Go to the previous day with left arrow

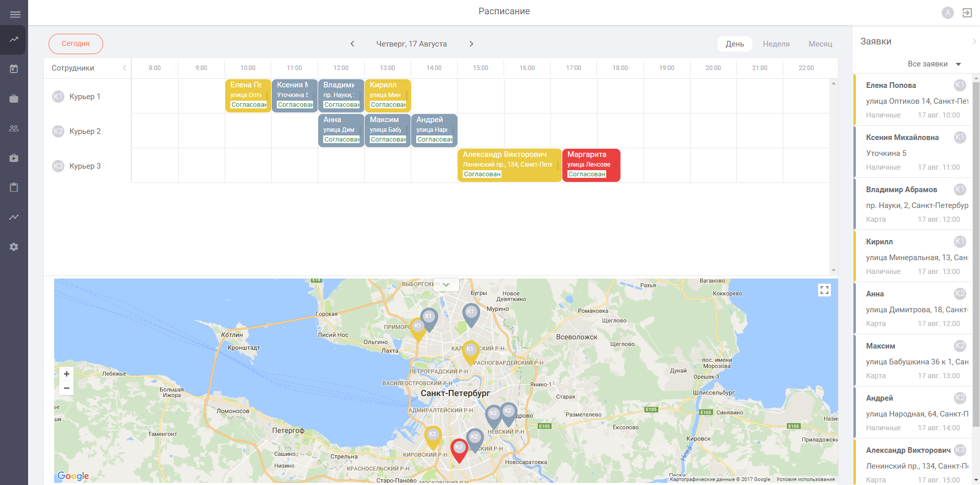(x=352, y=44)
